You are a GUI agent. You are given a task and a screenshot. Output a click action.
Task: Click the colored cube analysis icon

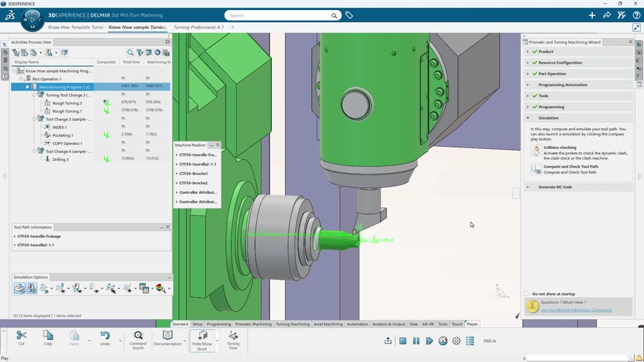tap(160, 288)
